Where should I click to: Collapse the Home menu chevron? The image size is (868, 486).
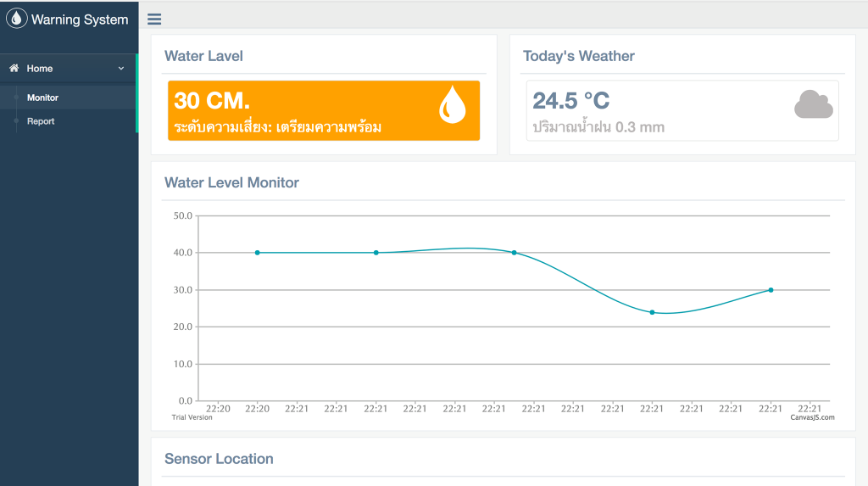tap(121, 69)
